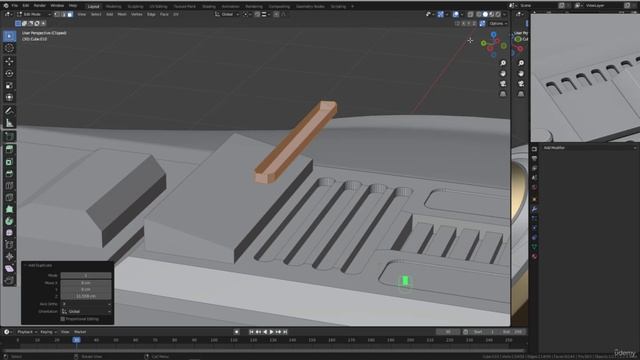Select the Knife tool
This screenshot has width=640, height=360.
[x=9, y=198]
